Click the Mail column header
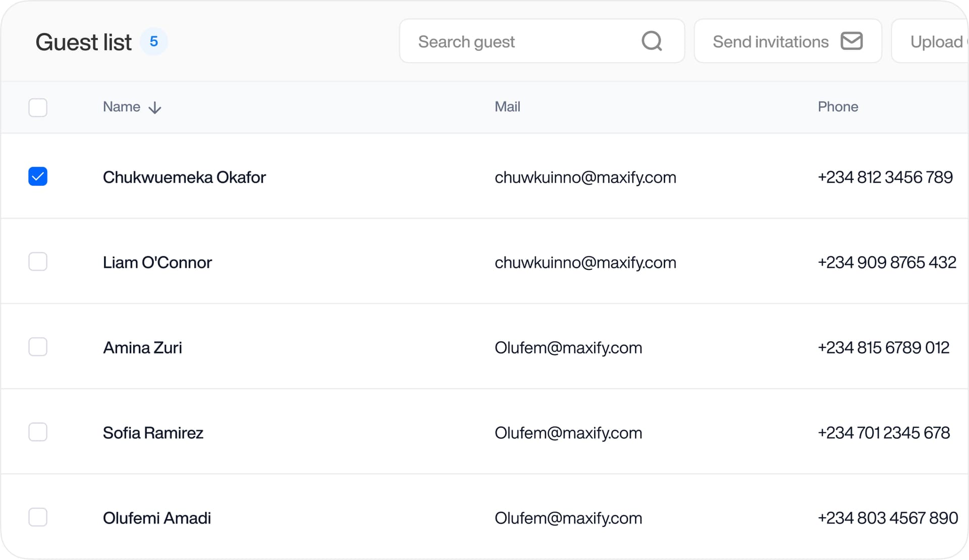969x560 pixels. (x=507, y=107)
